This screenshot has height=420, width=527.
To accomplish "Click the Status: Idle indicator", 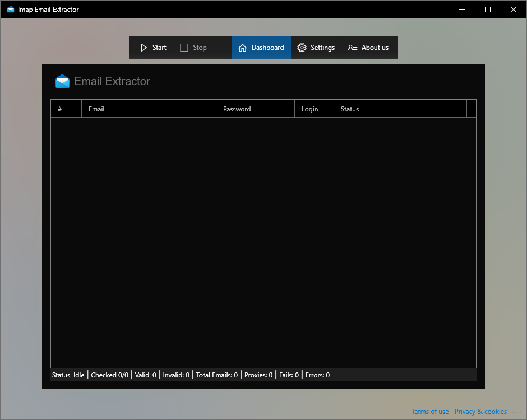I will click(68, 375).
